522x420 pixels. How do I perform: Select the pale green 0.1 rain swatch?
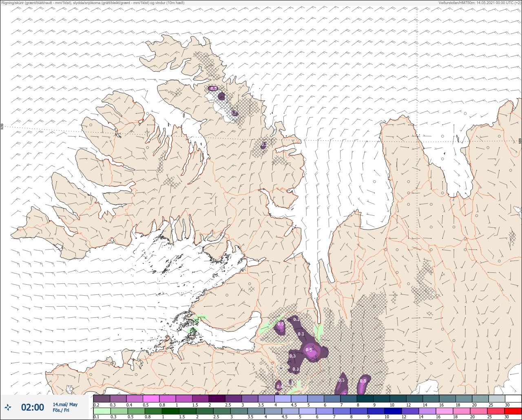pyautogui.click(x=102, y=411)
